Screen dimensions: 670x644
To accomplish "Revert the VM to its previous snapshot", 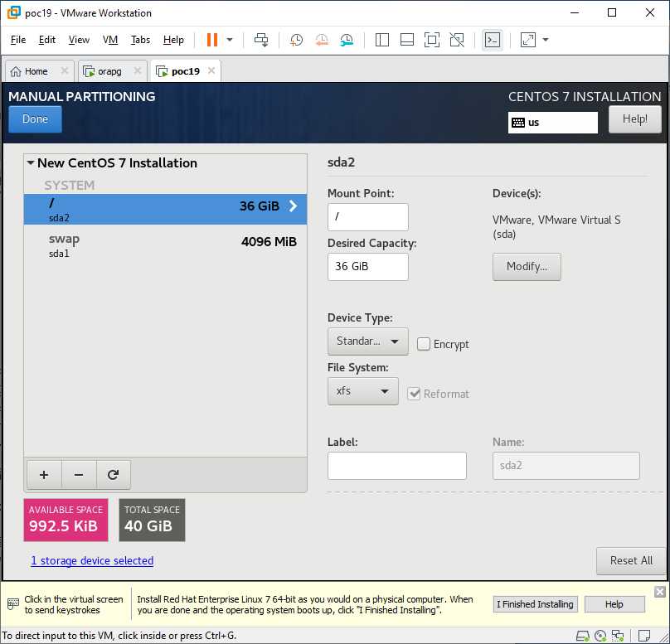I will (x=322, y=40).
